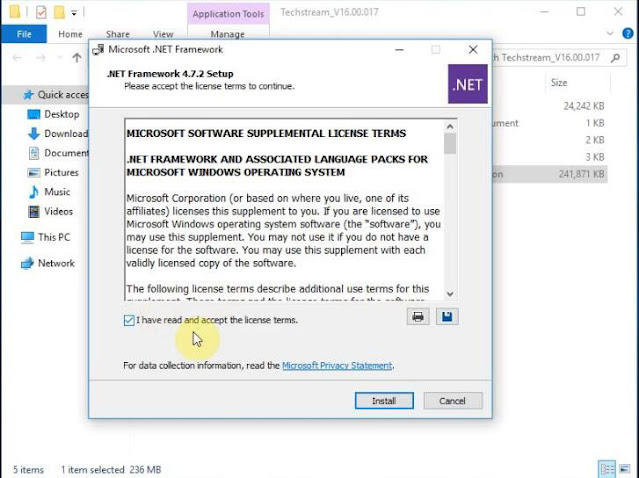Click the license text scroll-down arrow
The image size is (639, 478).
tap(450, 294)
